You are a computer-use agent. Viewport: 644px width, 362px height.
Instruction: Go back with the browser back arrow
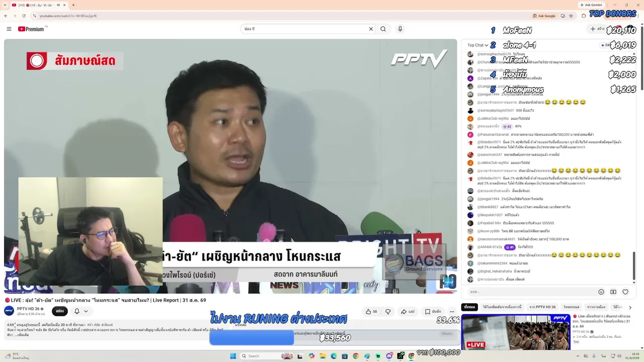6,16
